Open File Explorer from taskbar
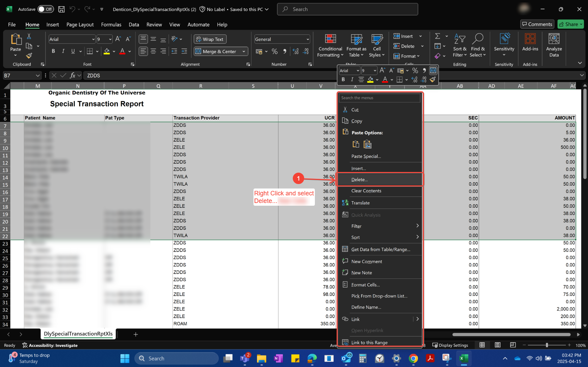The height and width of the screenshot is (367, 588). pyautogui.click(x=261, y=358)
